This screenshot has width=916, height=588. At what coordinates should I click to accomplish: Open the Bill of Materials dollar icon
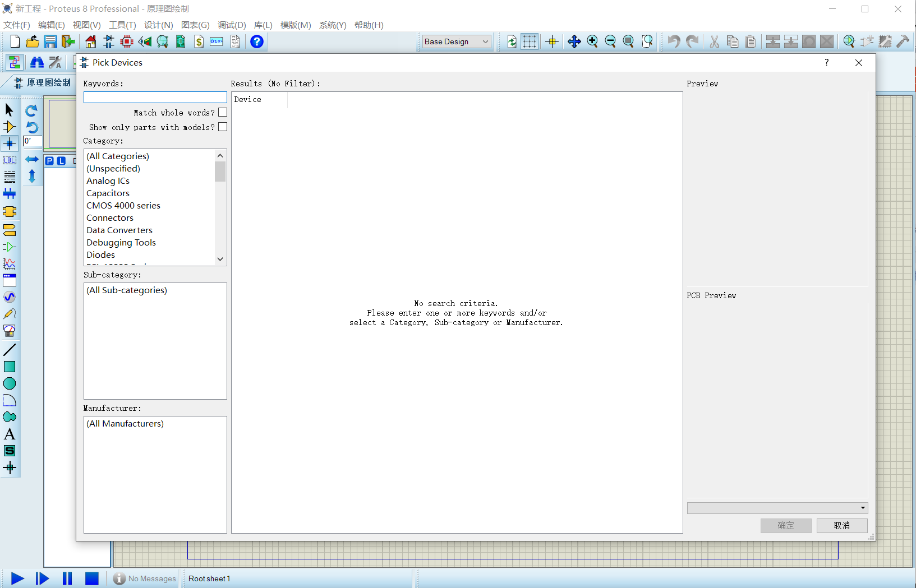pyautogui.click(x=199, y=41)
